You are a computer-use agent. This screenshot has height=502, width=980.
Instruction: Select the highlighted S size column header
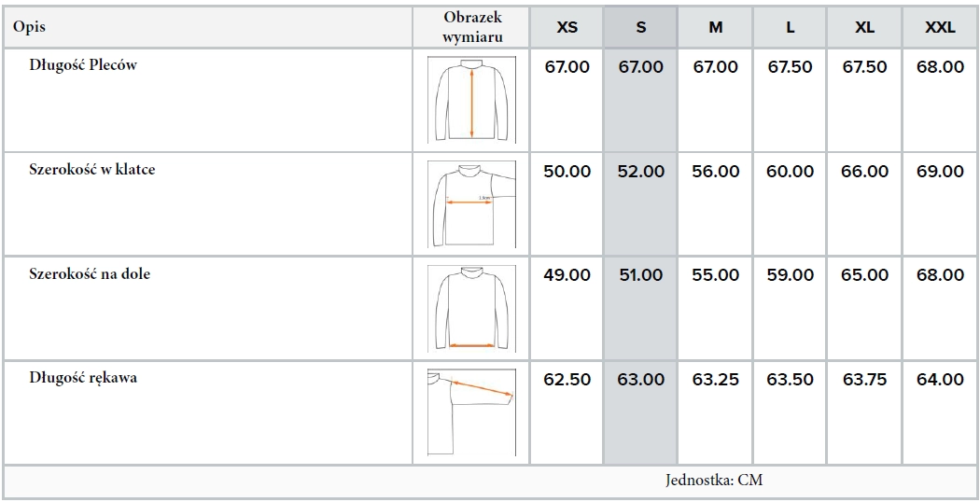(641, 27)
